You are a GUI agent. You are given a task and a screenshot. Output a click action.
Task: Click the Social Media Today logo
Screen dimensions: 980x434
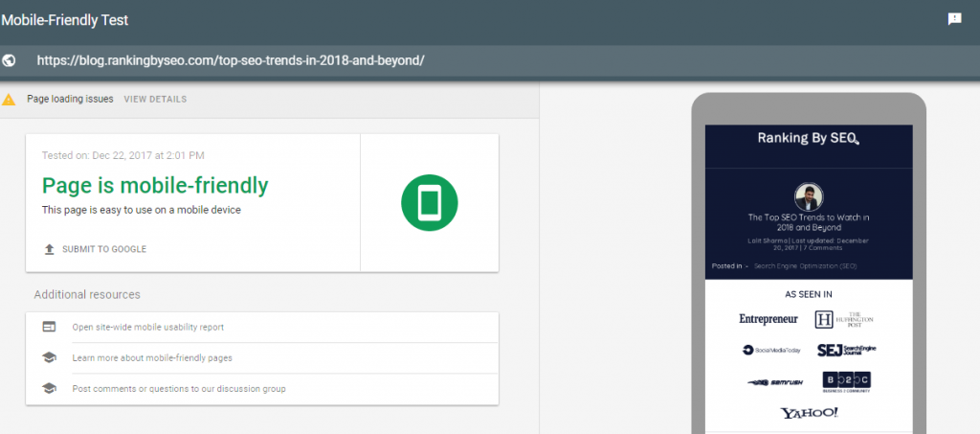pyautogui.click(x=771, y=351)
